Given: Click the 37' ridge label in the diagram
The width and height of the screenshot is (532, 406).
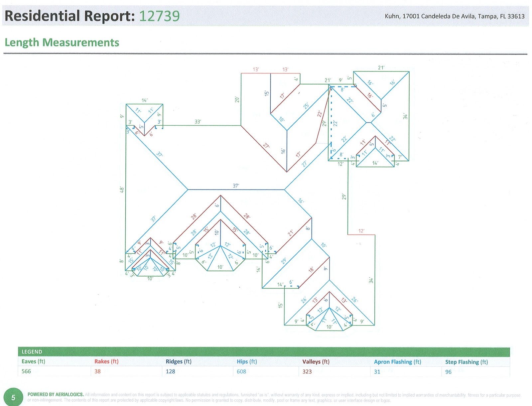Looking at the screenshot, I should pyautogui.click(x=236, y=185).
